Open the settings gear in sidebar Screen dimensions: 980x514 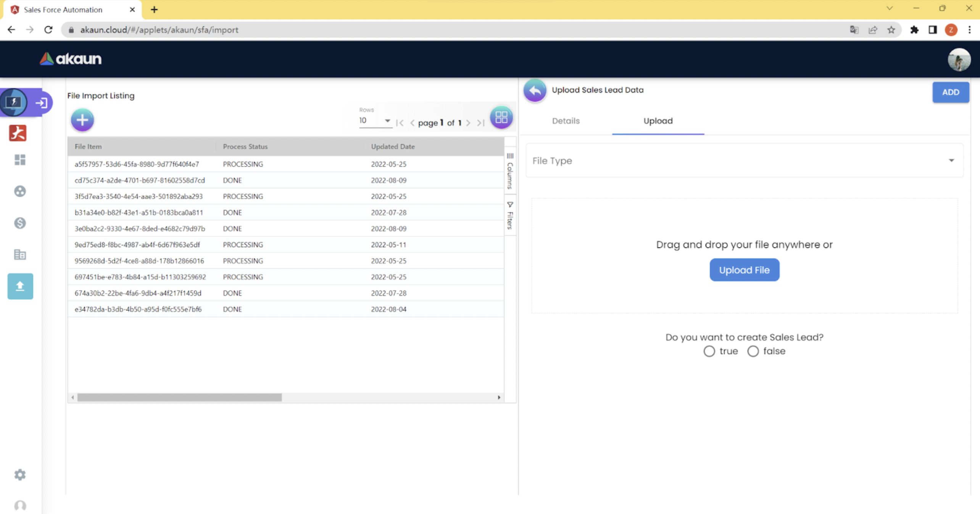[20, 474]
